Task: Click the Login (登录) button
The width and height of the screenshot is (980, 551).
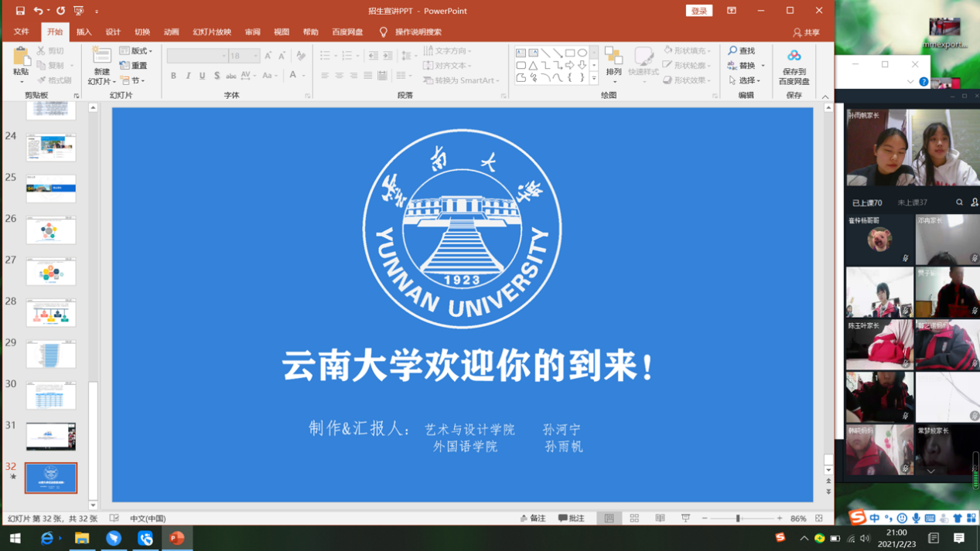Action: click(698, 11)
